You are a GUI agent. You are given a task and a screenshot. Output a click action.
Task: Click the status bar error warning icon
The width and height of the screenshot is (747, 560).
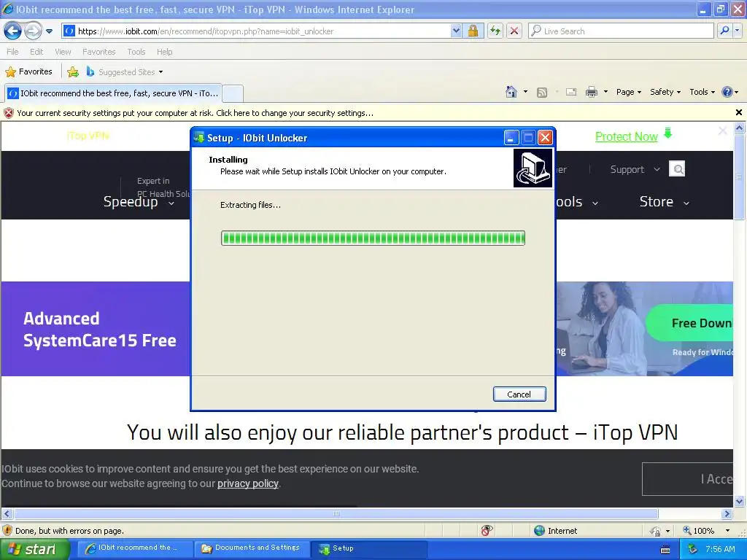[7, 531]
